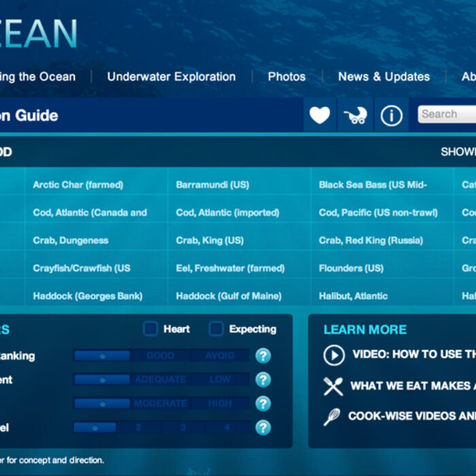The width and height of the screenshot is (476, 476).
Task: Open News & Updates menu item
Action: (384, 76)
